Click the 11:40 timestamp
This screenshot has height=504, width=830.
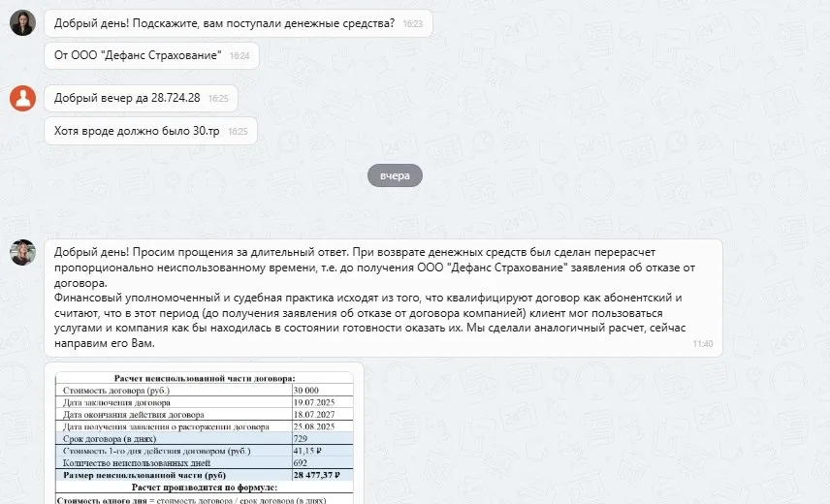click(x=703, y=344)
